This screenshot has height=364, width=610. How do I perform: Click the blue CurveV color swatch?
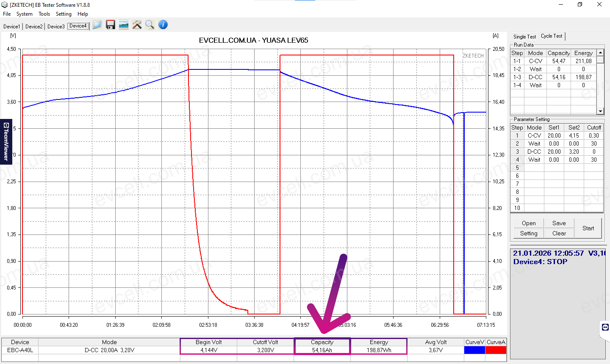474,350
